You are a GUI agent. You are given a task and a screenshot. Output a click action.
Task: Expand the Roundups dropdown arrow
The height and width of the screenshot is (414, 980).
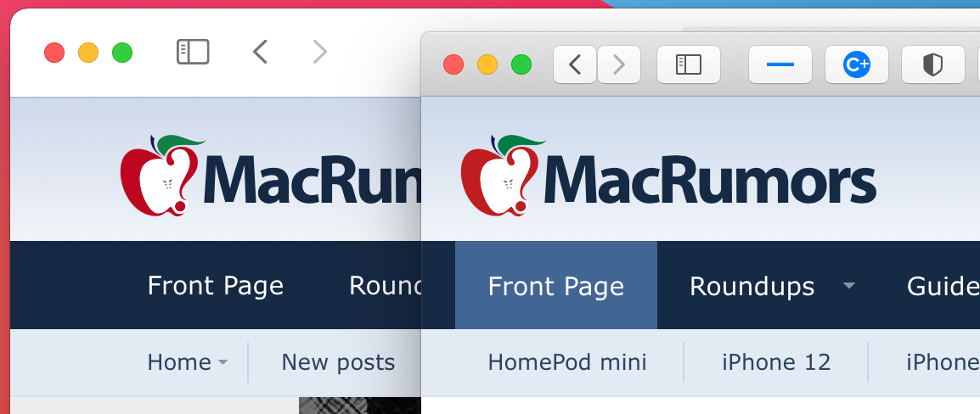click(x=848, y=286)
